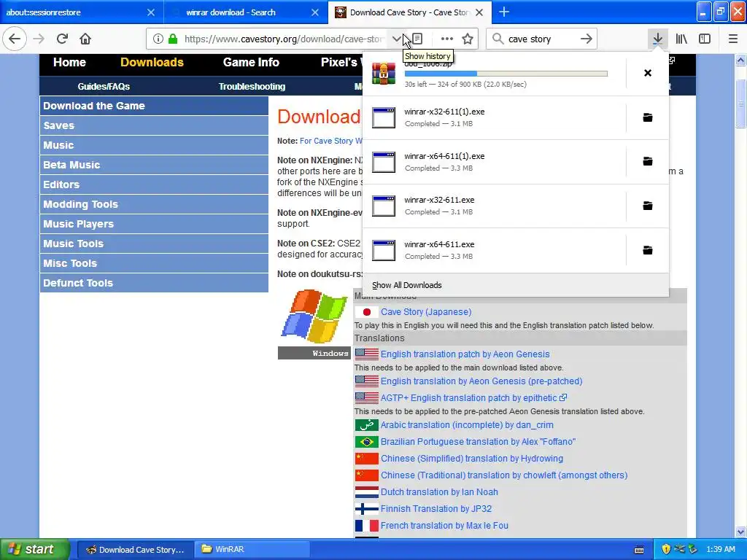Click the cave story search field
747x560 pixels.
pyautogui.click(x=541, y=39)
